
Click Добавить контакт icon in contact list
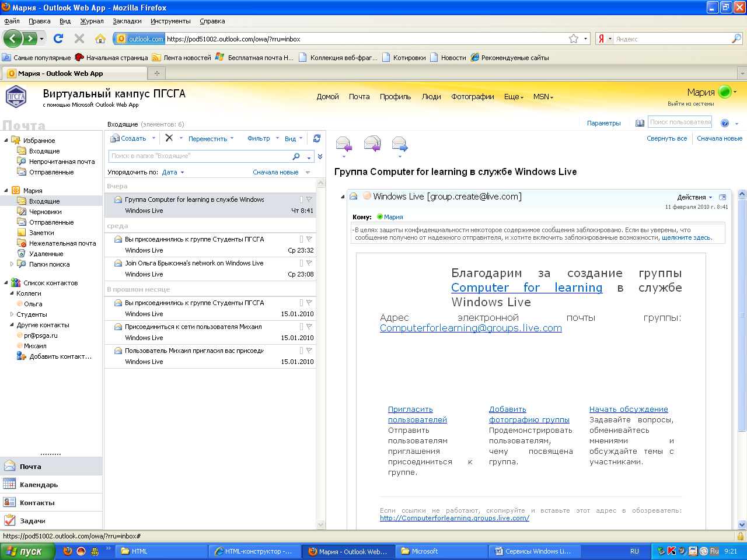click(21, 356)
